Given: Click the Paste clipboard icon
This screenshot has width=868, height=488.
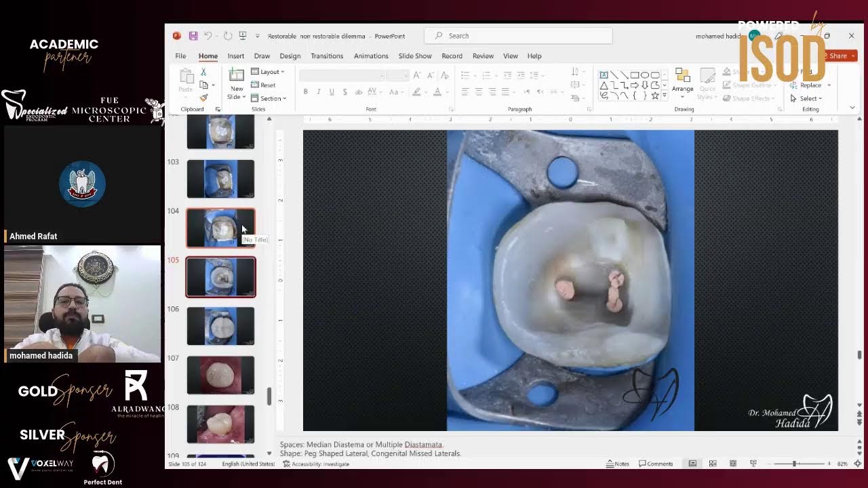Looking at the screenshot, I should [x=186, y=77].
